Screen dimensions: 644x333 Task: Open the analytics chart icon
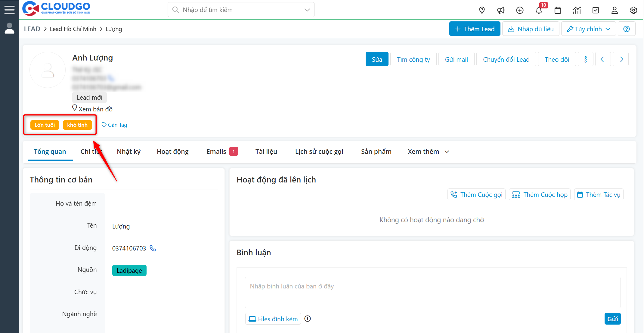pyautogui.click(x=577, y=10)
